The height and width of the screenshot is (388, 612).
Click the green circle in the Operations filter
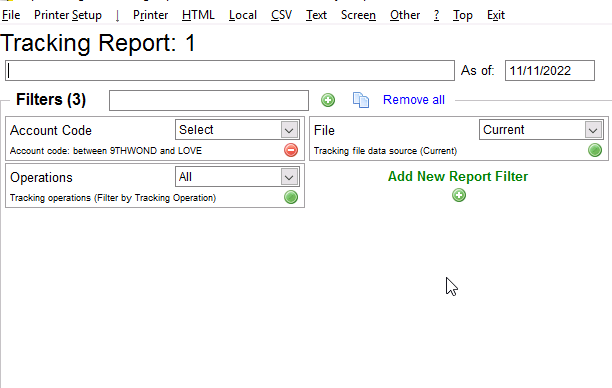(x=291, y=197)
